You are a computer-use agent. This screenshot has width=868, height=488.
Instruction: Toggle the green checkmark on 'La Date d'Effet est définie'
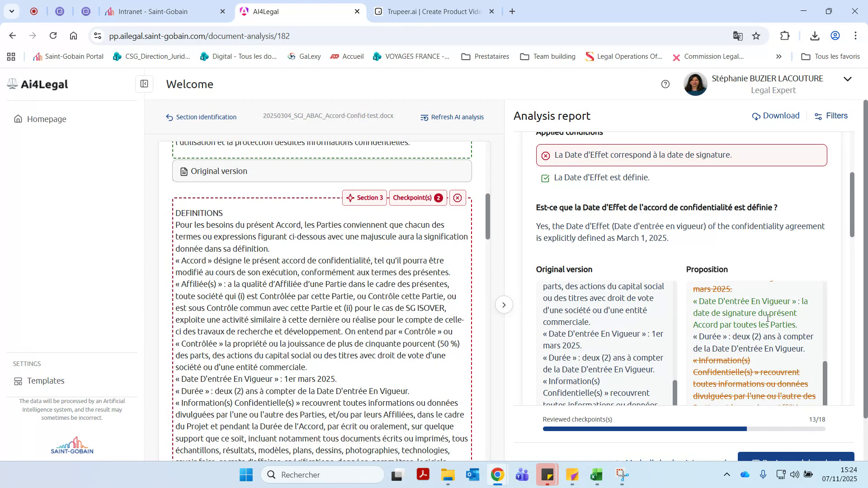click(546, 178)
